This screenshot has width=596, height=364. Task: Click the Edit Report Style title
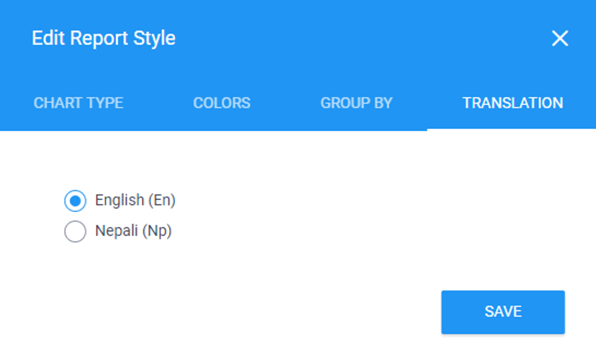click(x=103, y=38)
